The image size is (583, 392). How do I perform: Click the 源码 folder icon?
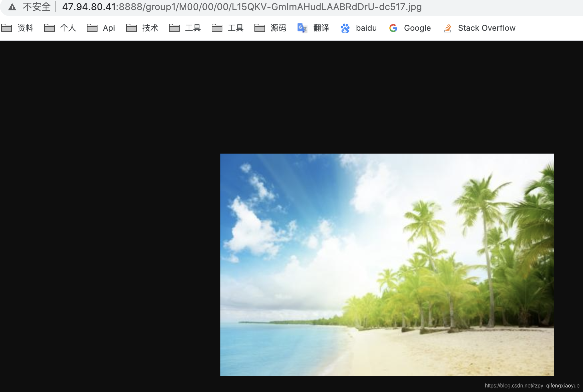[260, 28]
